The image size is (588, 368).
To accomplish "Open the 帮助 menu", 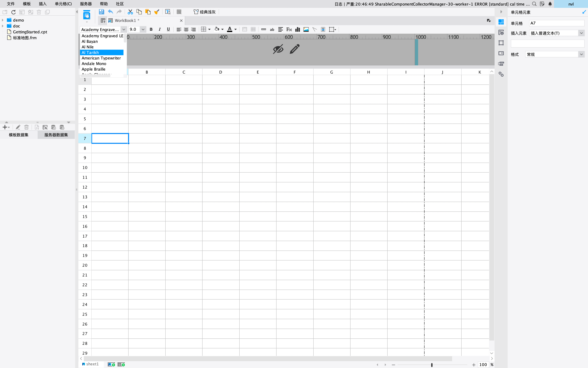I will [x=104, y=4].
